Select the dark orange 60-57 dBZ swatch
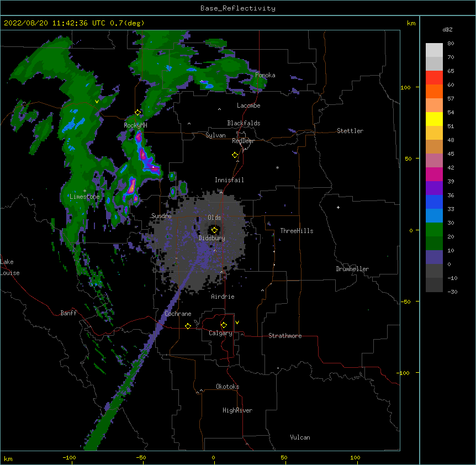 434,91
